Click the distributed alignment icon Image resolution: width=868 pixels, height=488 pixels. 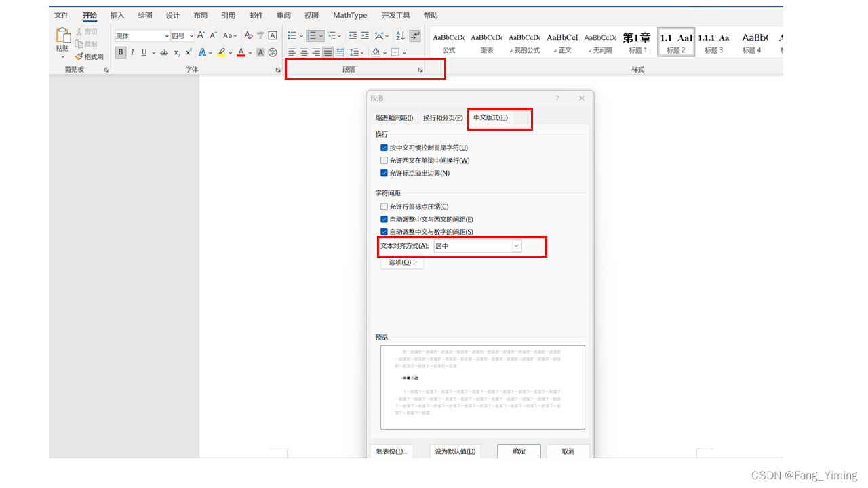click(340, 52)
